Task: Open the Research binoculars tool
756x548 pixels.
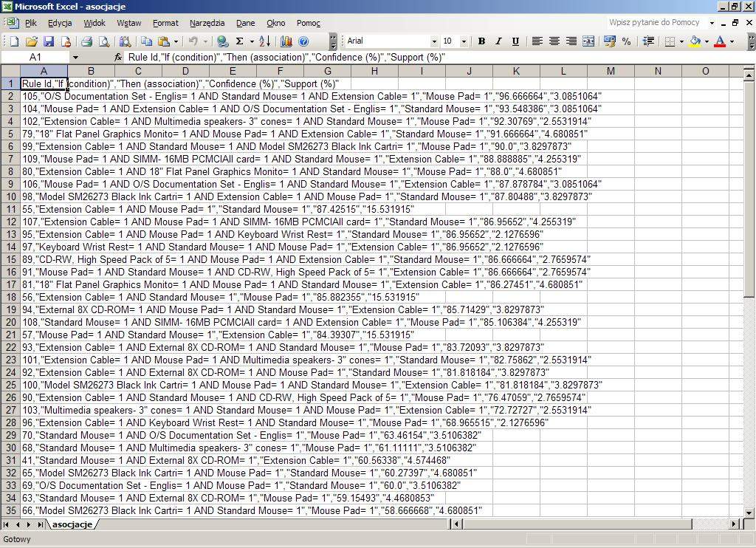Action: [125, 41]
